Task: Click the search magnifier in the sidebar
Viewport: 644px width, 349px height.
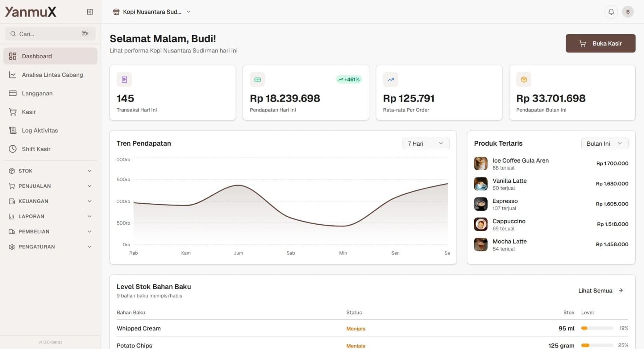Action: pyautogui.click(x=13, y=34)
